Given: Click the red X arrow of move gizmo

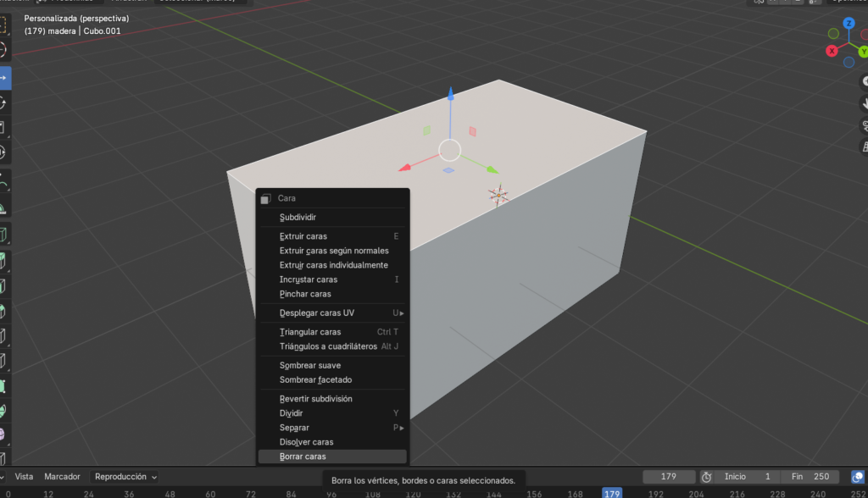Looking at the screenshot, I should [404, 167].
